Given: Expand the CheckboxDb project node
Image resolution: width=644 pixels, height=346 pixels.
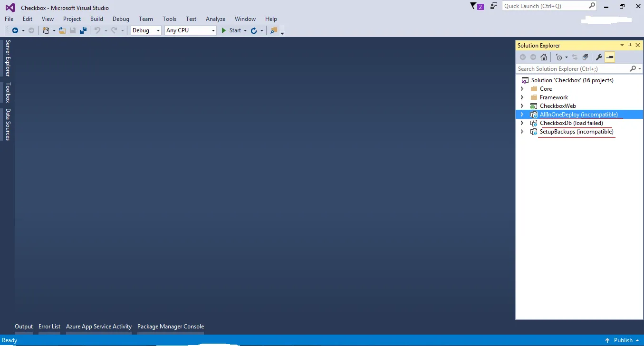Looking at the screenshot, I should 522,123.
